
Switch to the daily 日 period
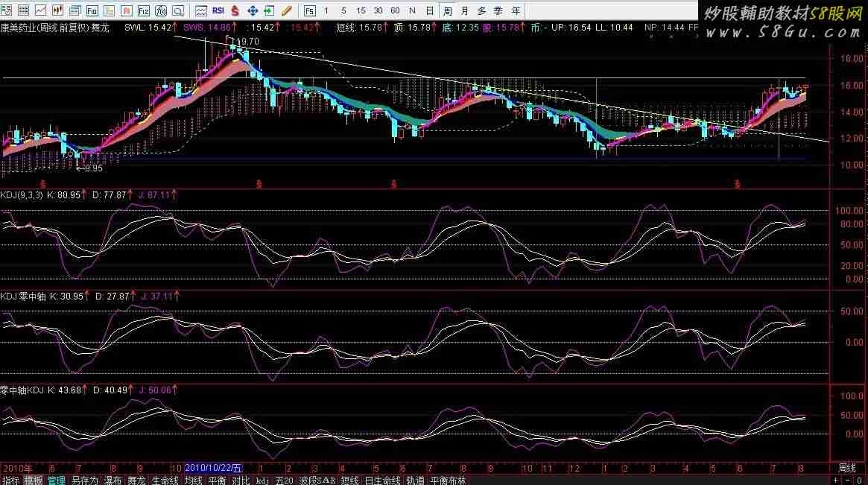pyautogui.click(x=430, y=10)
